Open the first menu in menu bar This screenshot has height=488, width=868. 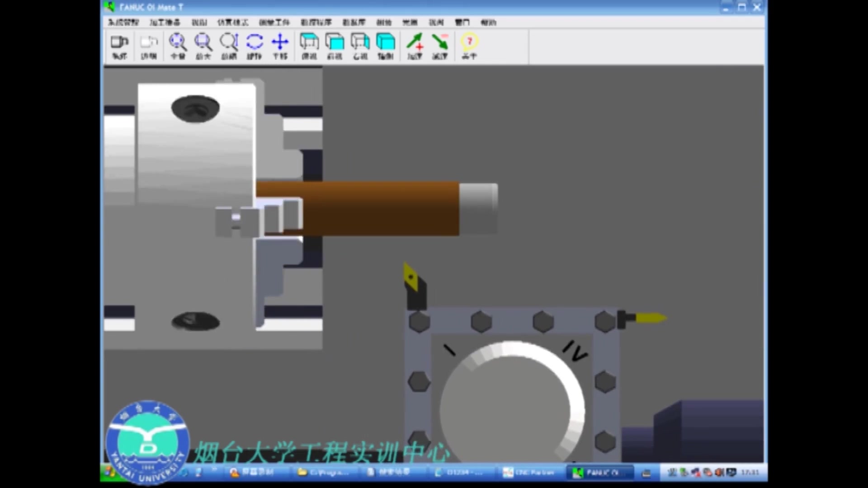(x=123, y=22)
